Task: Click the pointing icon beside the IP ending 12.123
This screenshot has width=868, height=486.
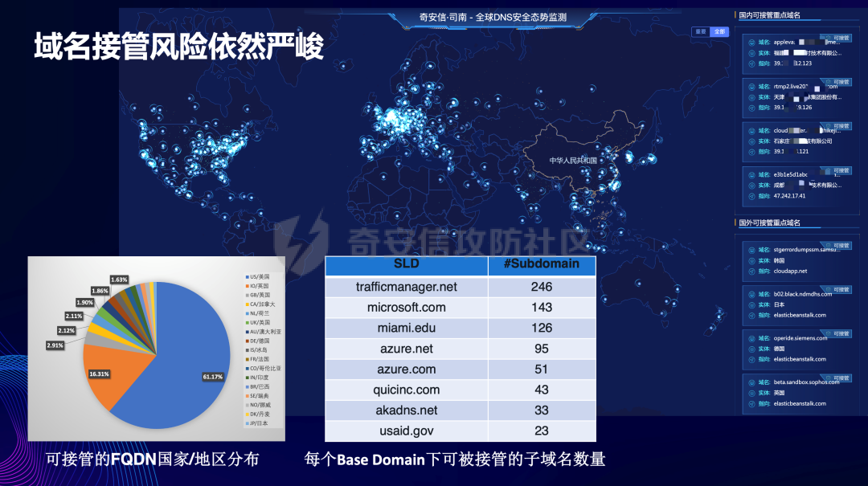Action: pos(751,63)
